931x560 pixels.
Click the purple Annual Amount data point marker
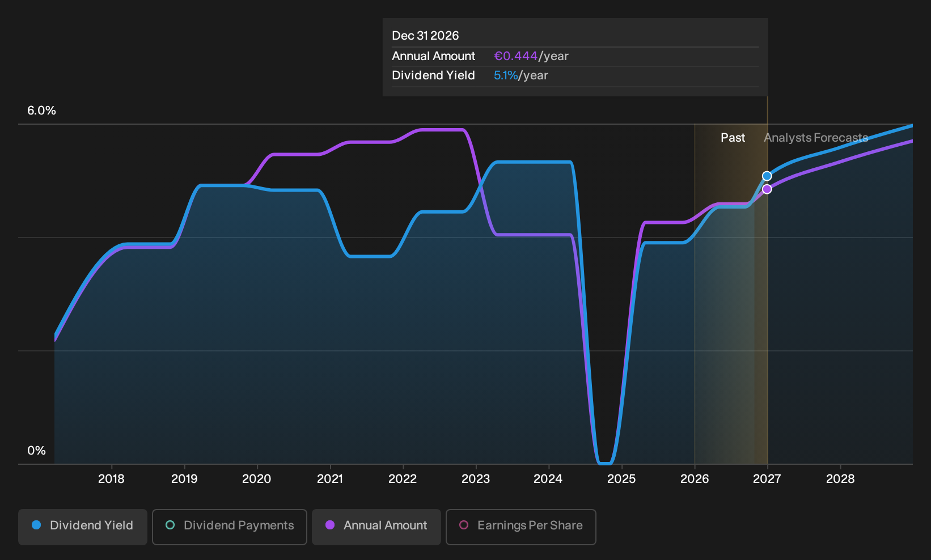point(767,189)
